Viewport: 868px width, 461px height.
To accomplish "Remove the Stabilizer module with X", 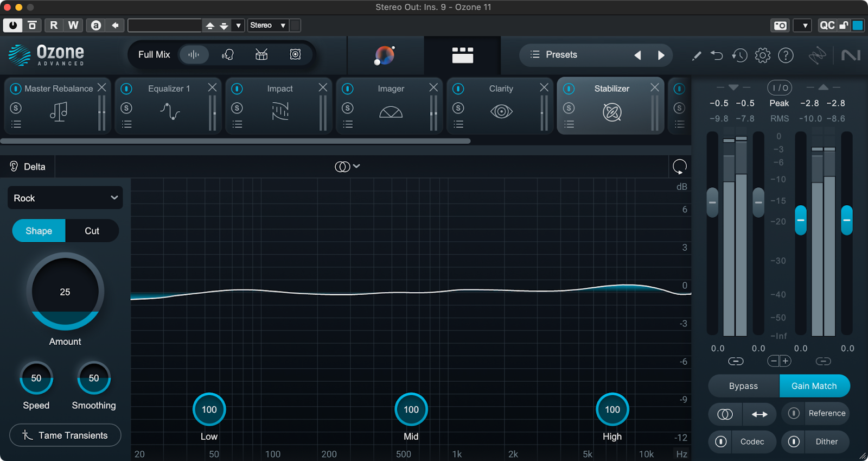I will [x=655, y=87].
